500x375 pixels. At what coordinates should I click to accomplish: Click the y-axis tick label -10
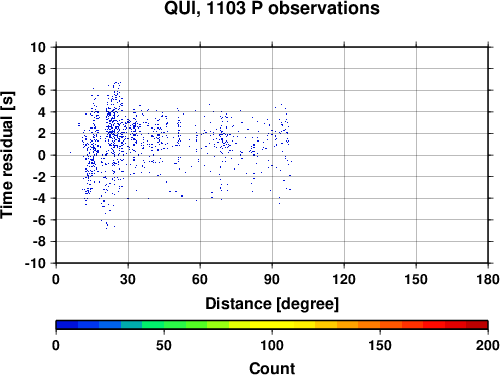pyautogui.click(x=35, y=263)
